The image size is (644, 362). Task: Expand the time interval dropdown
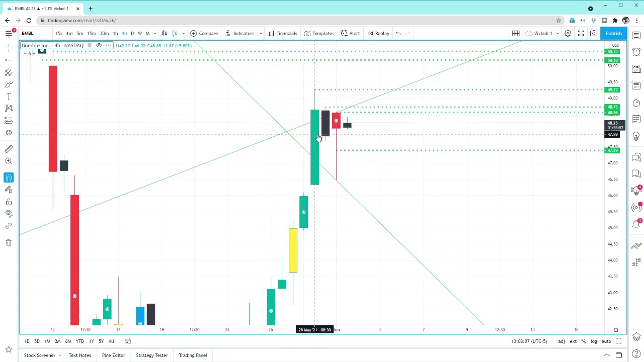(155, 33)
